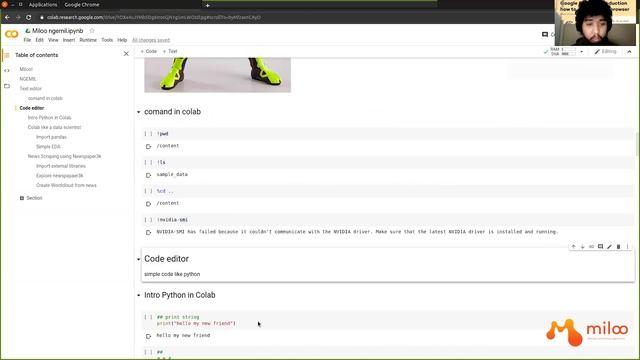Viewport: 640px width, 360px height.
Task: Open the Files sidebar folder icon
Action: (x=7, y=86)
